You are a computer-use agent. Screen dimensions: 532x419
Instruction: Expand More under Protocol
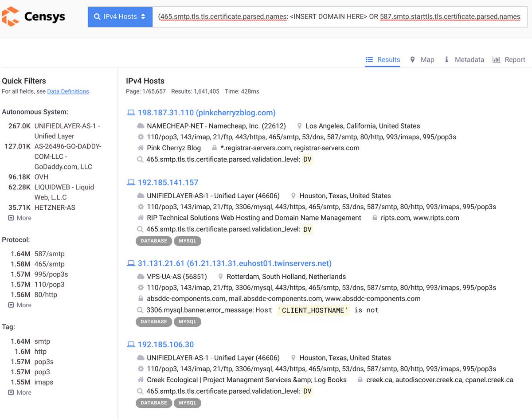click(20, 305)
